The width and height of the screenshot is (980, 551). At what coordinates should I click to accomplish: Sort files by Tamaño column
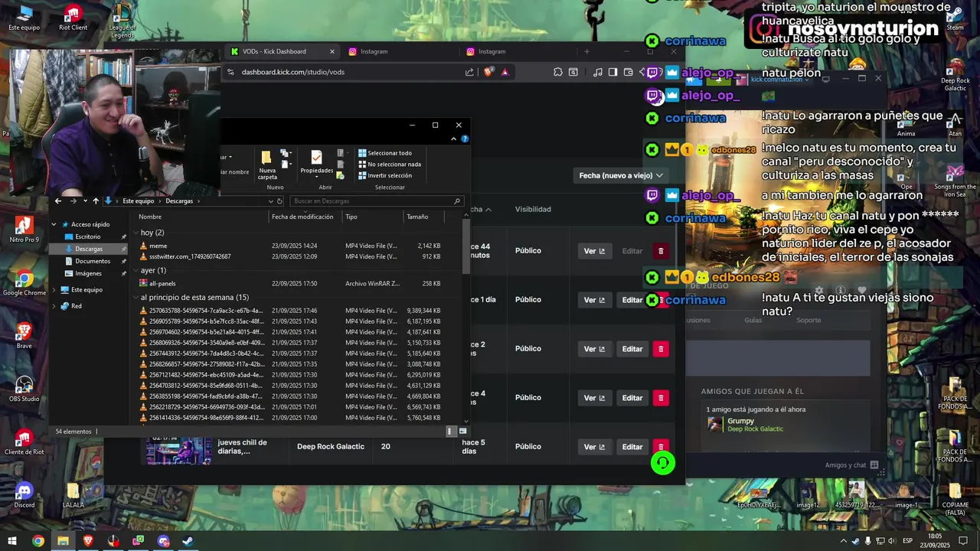point(423,217)
